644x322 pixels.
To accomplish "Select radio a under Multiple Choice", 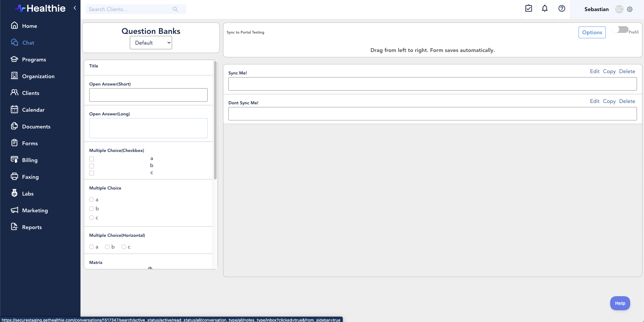I will coord(92,200).
